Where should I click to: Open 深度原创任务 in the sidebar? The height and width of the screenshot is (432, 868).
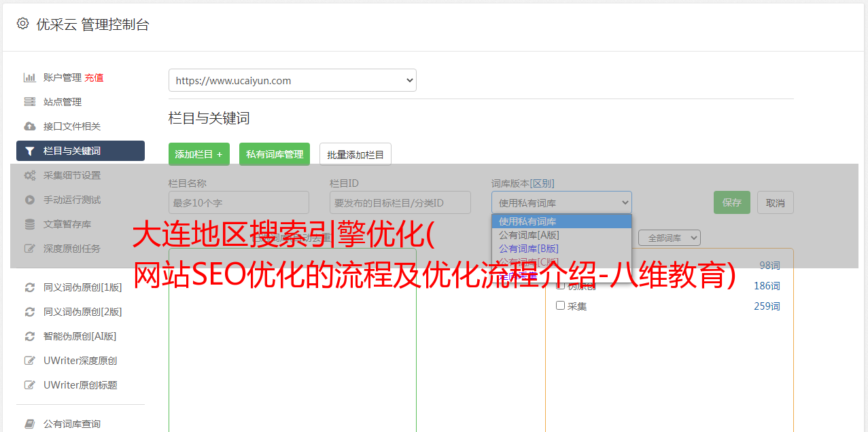pos(72,249)
